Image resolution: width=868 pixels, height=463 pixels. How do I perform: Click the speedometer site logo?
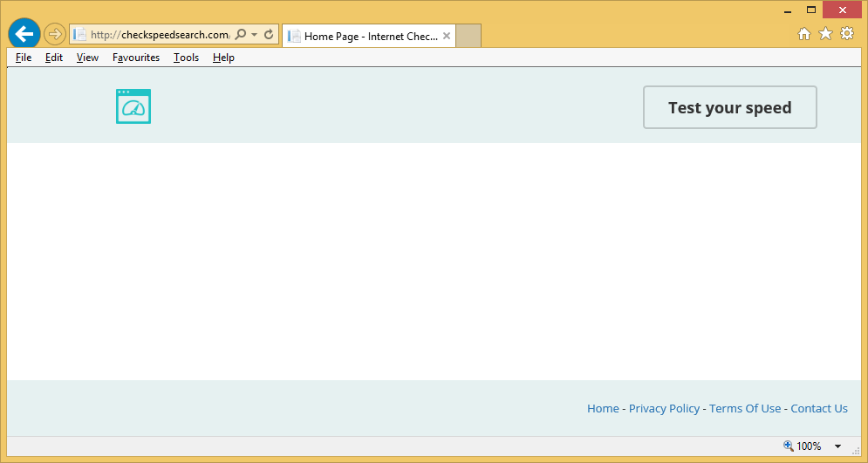[x=133, y=106]
